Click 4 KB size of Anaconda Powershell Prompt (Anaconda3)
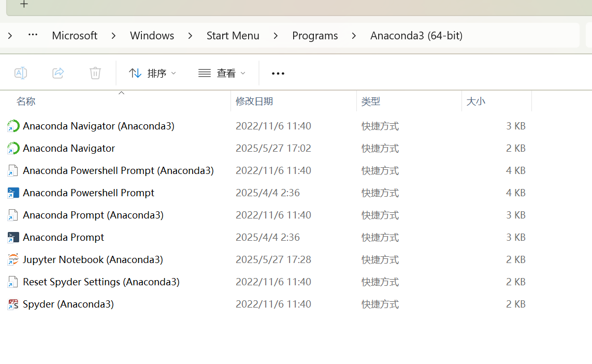This screenshot has width=592, height=364. pyautogui.click(x=516, y=170)
